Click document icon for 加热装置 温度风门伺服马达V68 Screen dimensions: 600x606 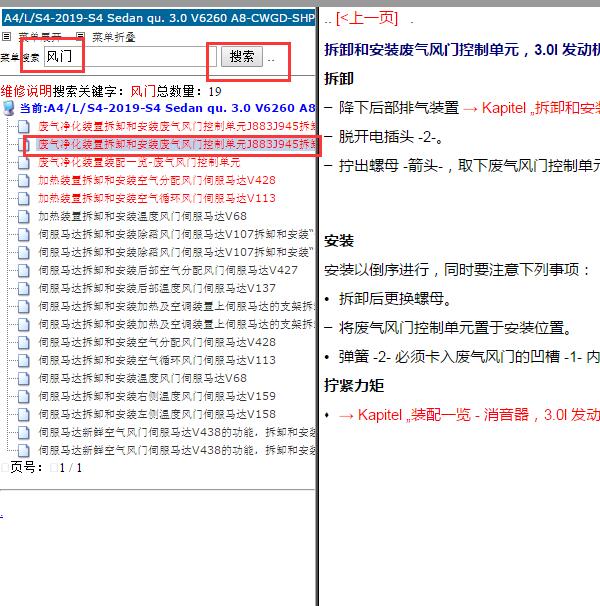[24, 216]
